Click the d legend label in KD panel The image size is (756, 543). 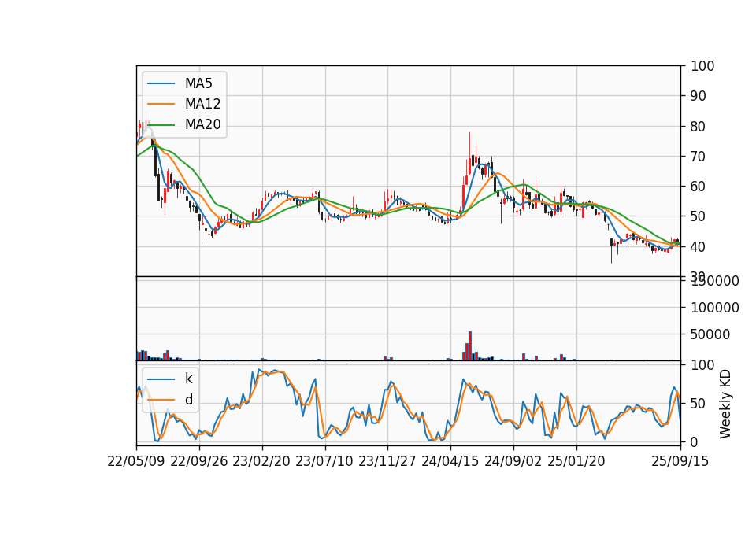pyautogui.click(x=189, y=400)
